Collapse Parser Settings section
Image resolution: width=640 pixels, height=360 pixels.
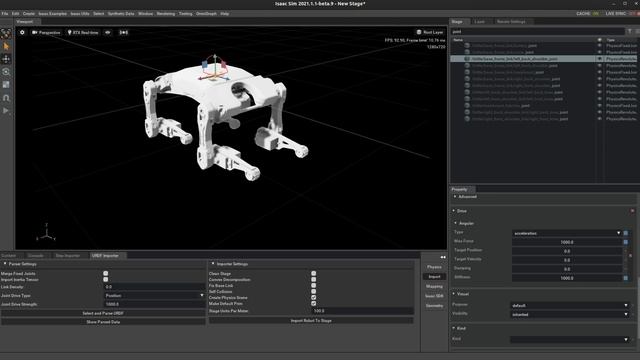5,264
